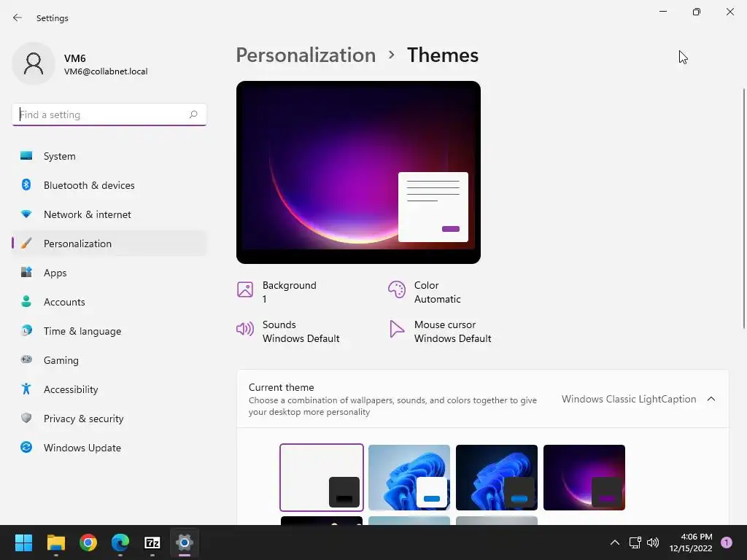The width and height of the screenshot is (747, 560).
Task: Click the Accessibility figure icon
Action: [x=26, y=389]
